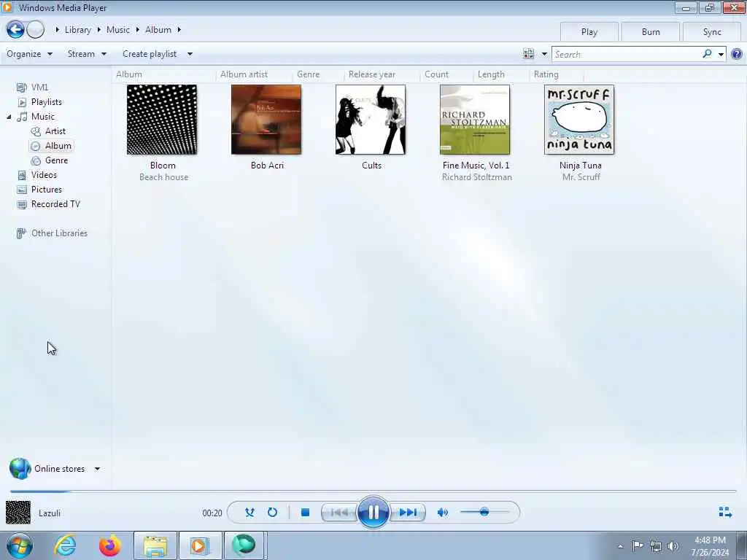Screen dimensions: 747x560
Task: Expand arrow before Music in breadcrumb
Action: coord(98,29)
